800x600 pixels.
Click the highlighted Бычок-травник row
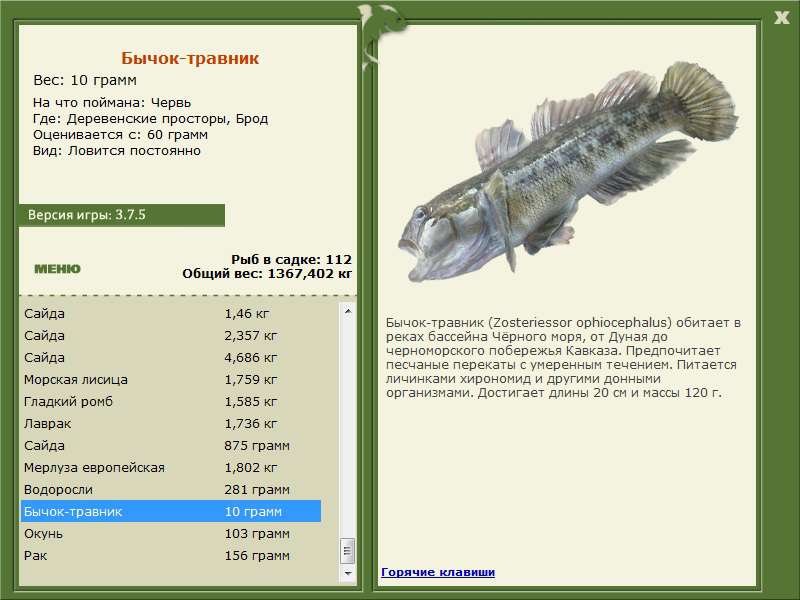coord(171,511)
